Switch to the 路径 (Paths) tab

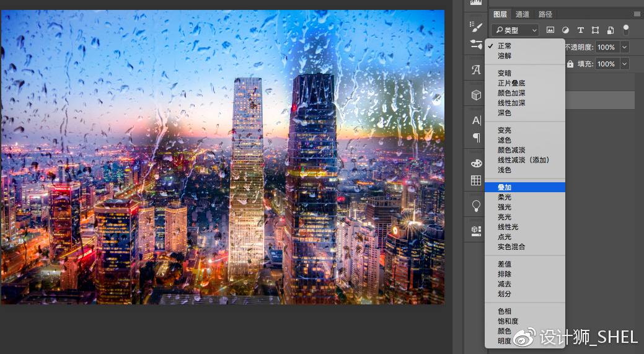tap(545, 14)
